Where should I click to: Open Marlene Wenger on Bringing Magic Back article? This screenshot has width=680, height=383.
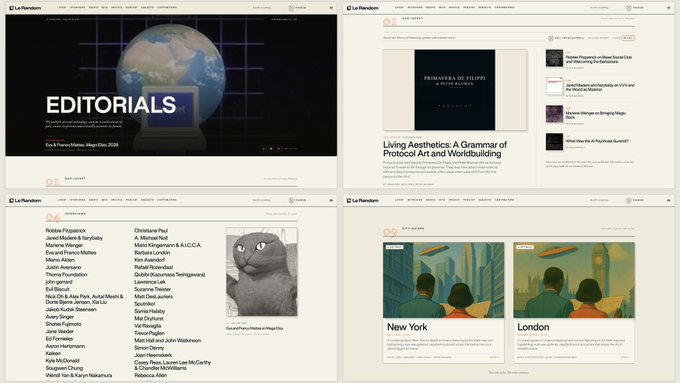tap(595, 115)
